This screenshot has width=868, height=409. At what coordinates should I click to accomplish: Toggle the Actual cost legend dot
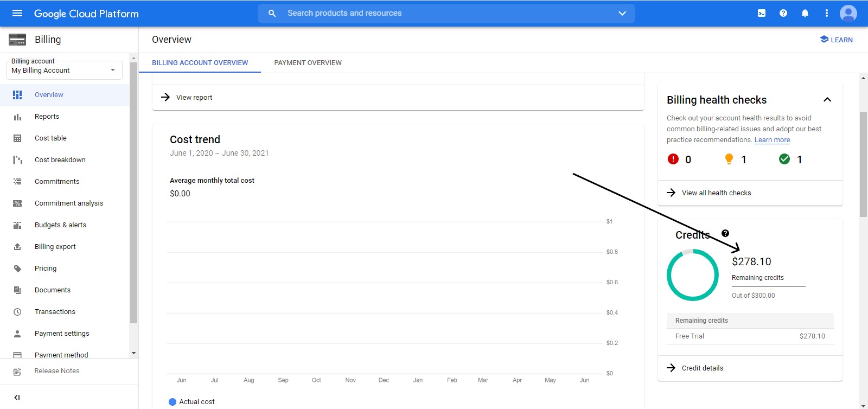[x=173, y=402]
